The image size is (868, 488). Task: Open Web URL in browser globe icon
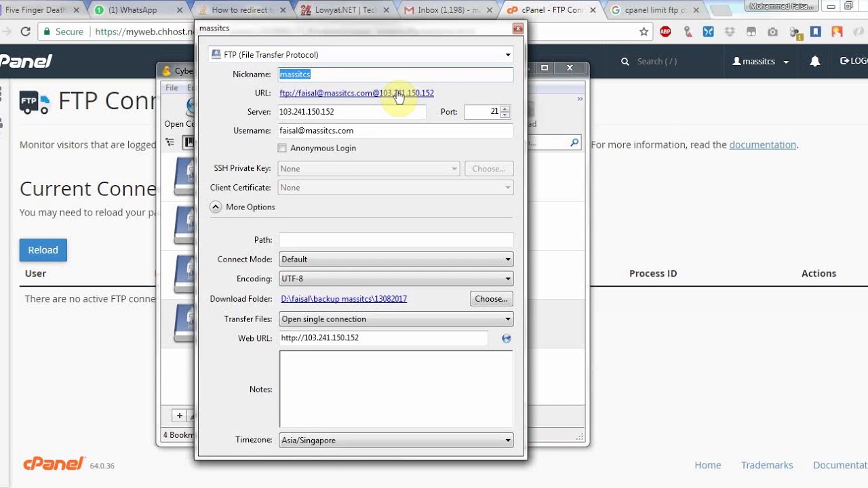pyautogui.click(x=506, y=338)
